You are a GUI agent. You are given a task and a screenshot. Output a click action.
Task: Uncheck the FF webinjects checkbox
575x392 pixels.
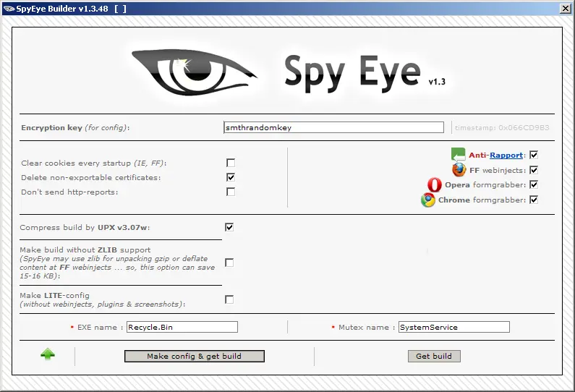[x=534, y=170]
